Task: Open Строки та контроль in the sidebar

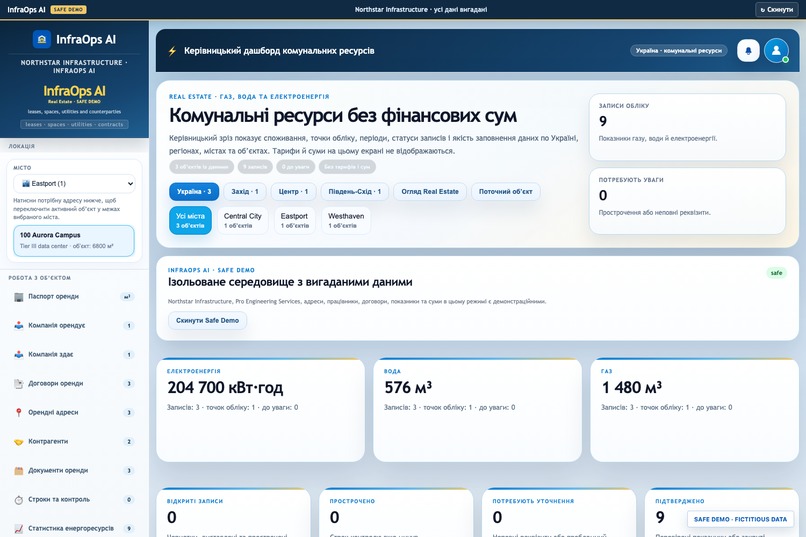Action: click(74, 499)
